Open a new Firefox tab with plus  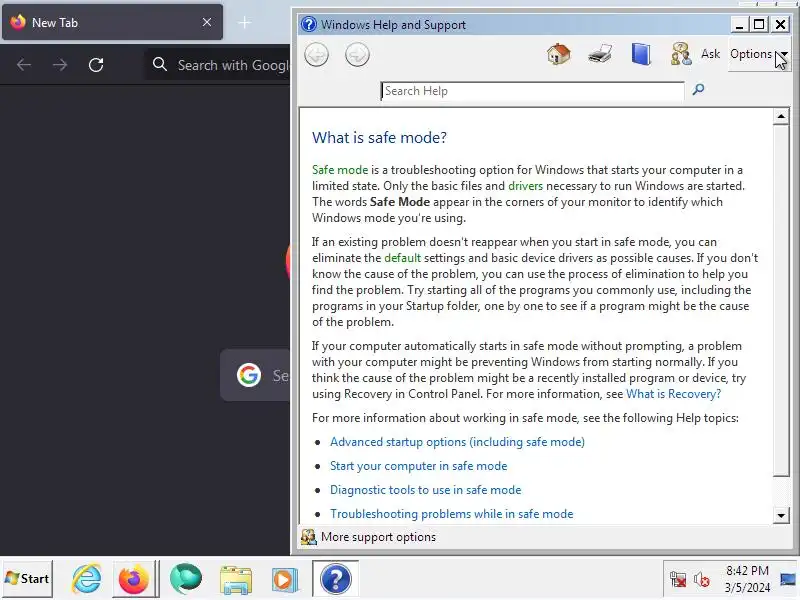pos(245,22)
